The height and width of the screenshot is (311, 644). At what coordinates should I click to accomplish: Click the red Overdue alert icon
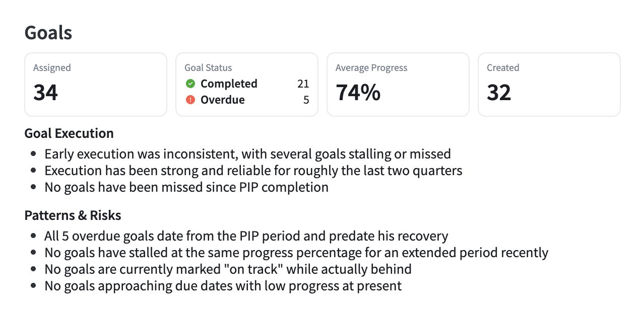click(x=190, y=100)
